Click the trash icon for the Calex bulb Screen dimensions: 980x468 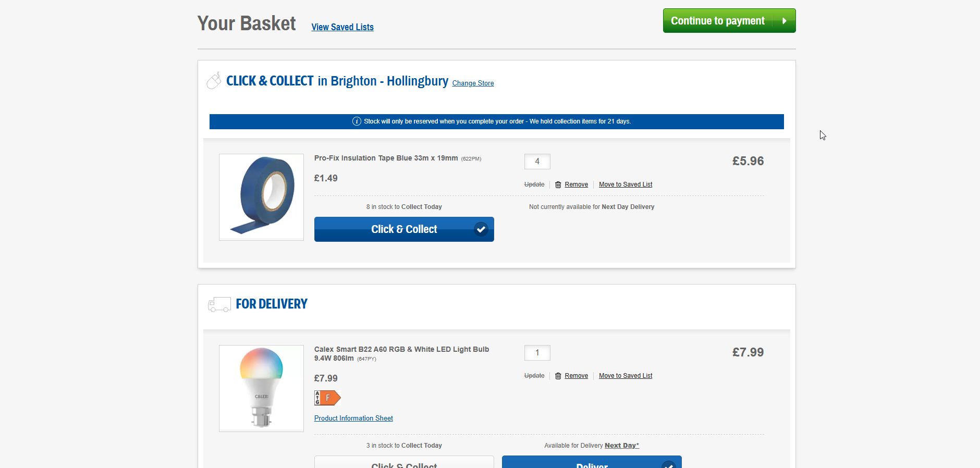(x=558, y=376)
